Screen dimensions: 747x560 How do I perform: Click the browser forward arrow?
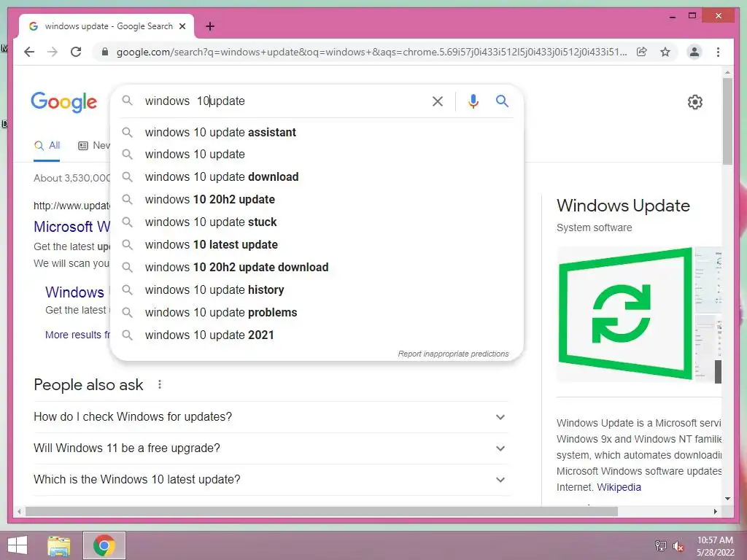point(53,52)
